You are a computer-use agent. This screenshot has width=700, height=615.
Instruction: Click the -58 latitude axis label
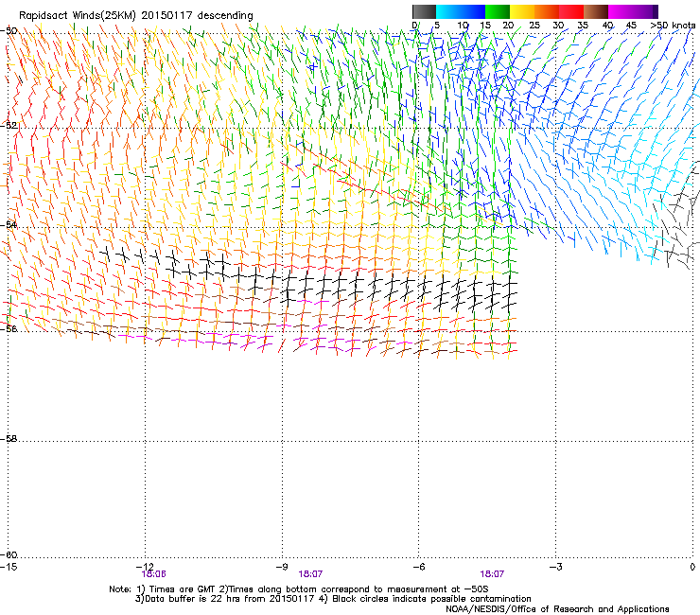tap(9, 439)
